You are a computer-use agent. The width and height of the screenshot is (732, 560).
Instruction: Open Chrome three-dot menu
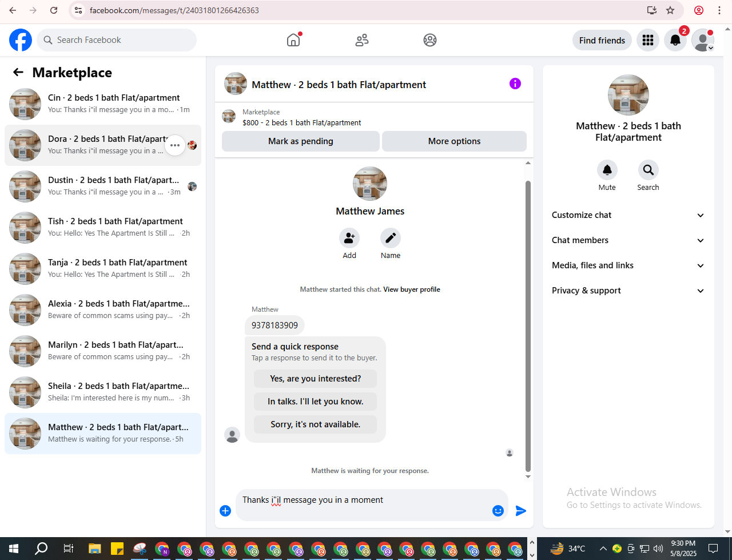(719, 10)
